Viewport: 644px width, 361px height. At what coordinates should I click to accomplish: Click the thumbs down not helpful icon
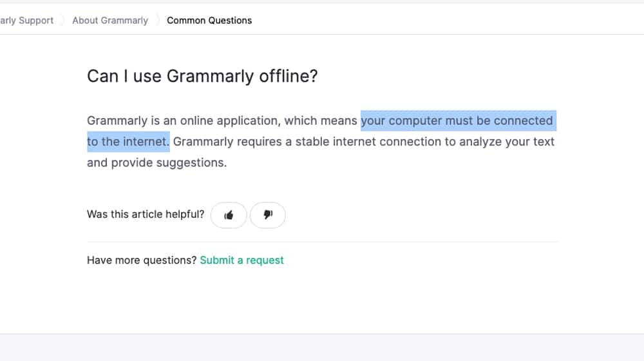click(268, 215)
